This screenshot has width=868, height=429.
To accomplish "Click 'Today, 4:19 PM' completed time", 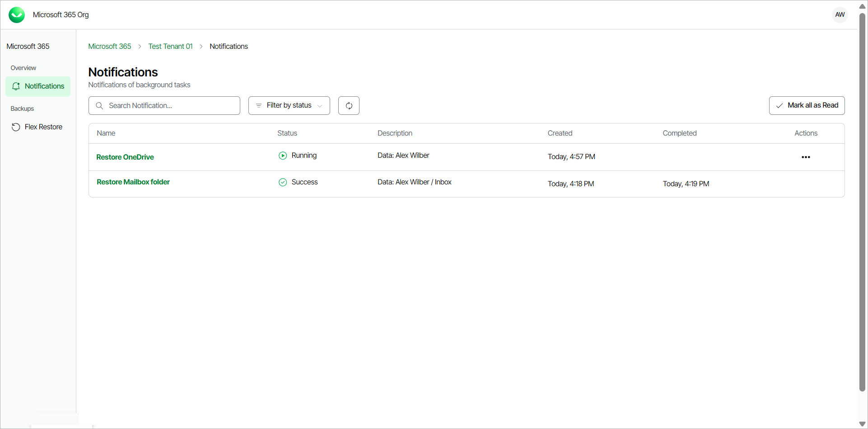I will tap(686, 184).
